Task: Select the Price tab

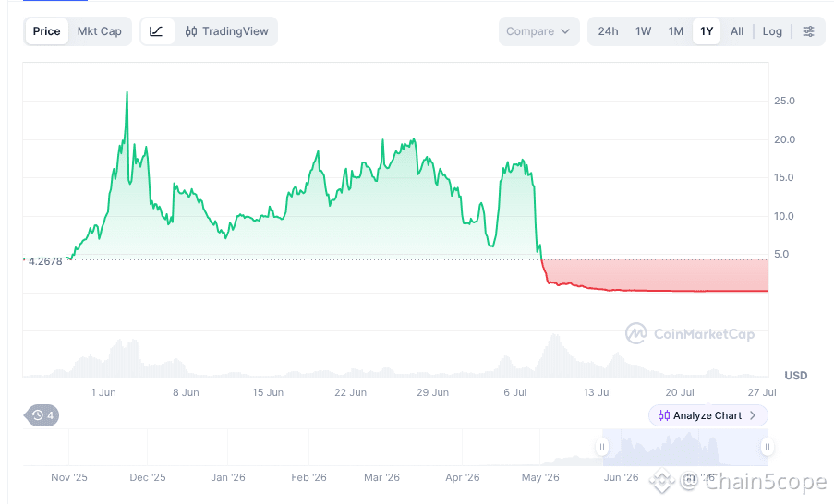Action: tap(47, 31)
